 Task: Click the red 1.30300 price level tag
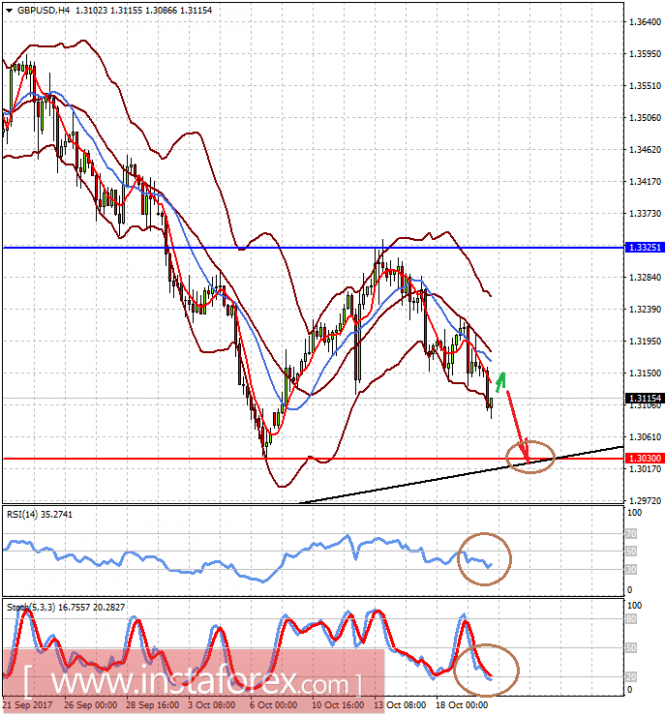644,458
